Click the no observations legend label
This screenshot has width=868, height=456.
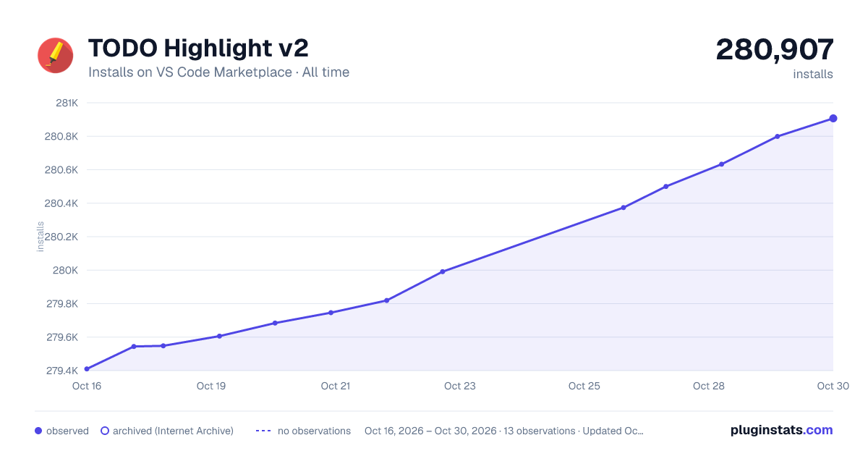pyautogui.click(x=314, y=431)
